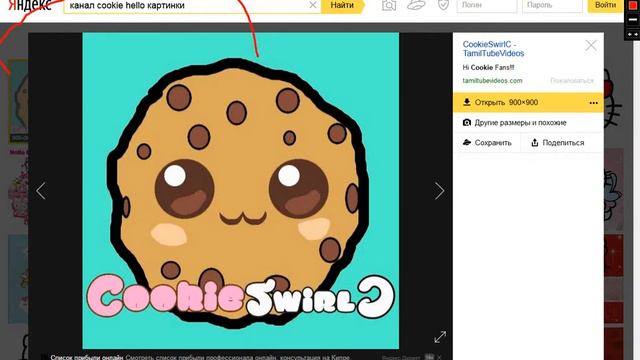Expand more sizes via three dots
640x360 pixels.
(593, 103)
